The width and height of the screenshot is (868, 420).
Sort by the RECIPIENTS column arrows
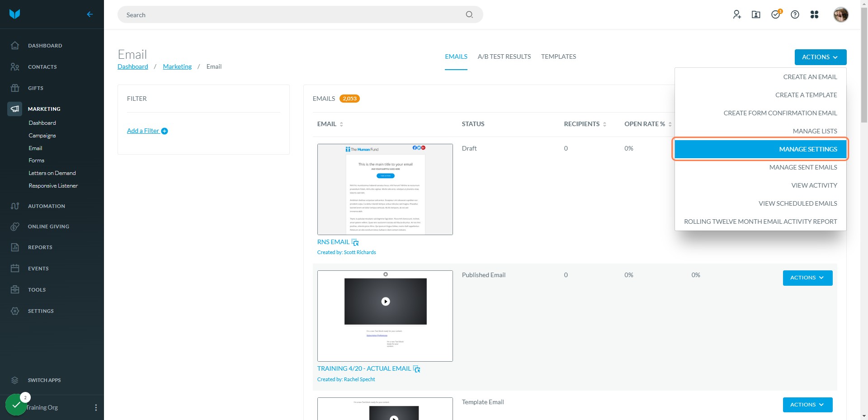pyautogui.click(x=604, y=124)
